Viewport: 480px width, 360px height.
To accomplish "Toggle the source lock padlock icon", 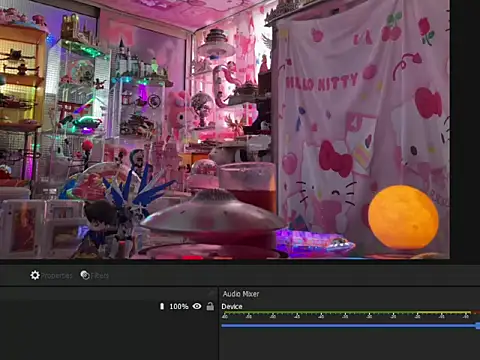I will click(x=210, y=306).
